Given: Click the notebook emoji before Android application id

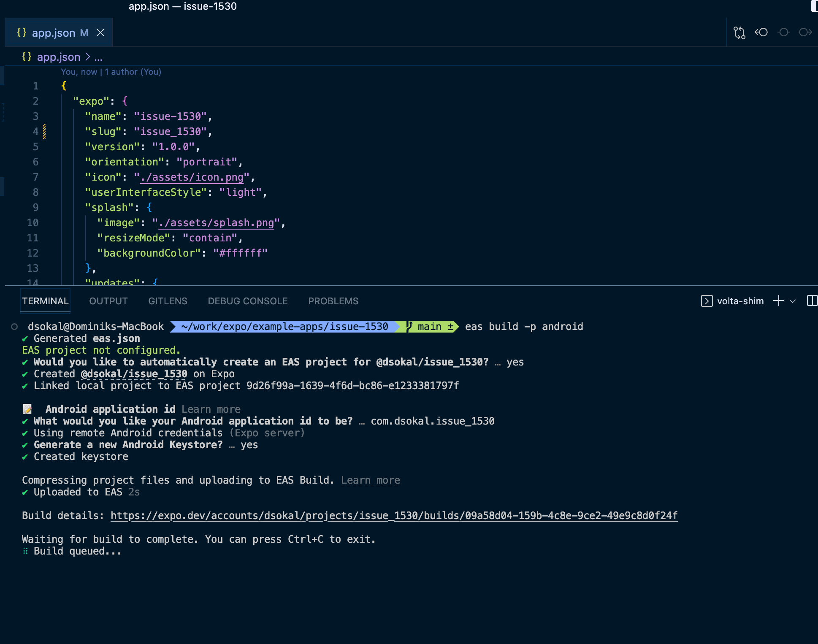Looking at the screenshot, I should tap(27, 409).
